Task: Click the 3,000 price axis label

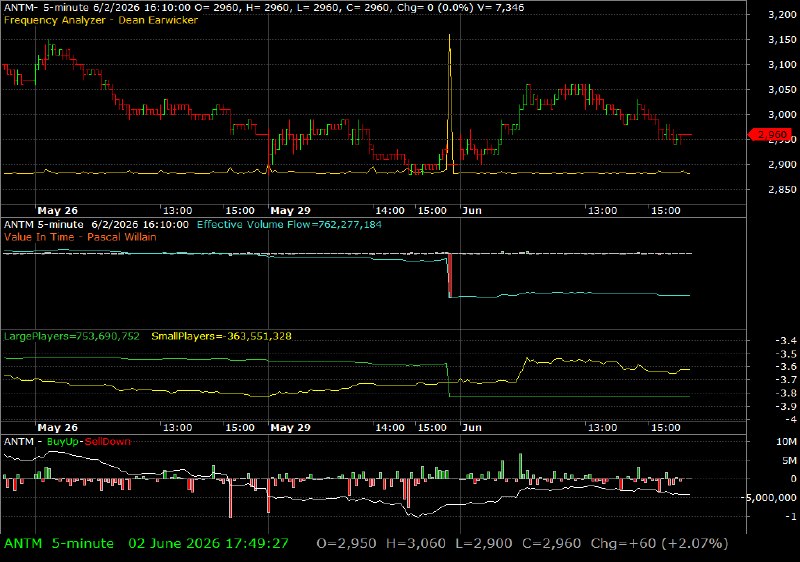Action: [x=782, y=114]
